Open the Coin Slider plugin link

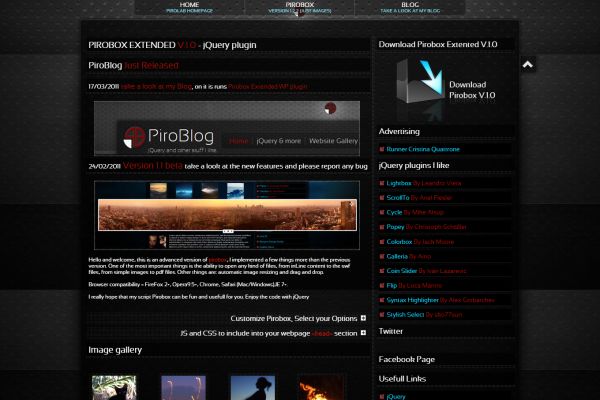[x=401, y=271]
